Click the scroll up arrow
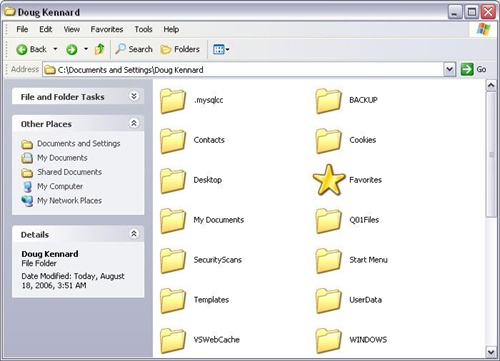Image resolution: width=500 pixels, height=361 pixels. 491,85
